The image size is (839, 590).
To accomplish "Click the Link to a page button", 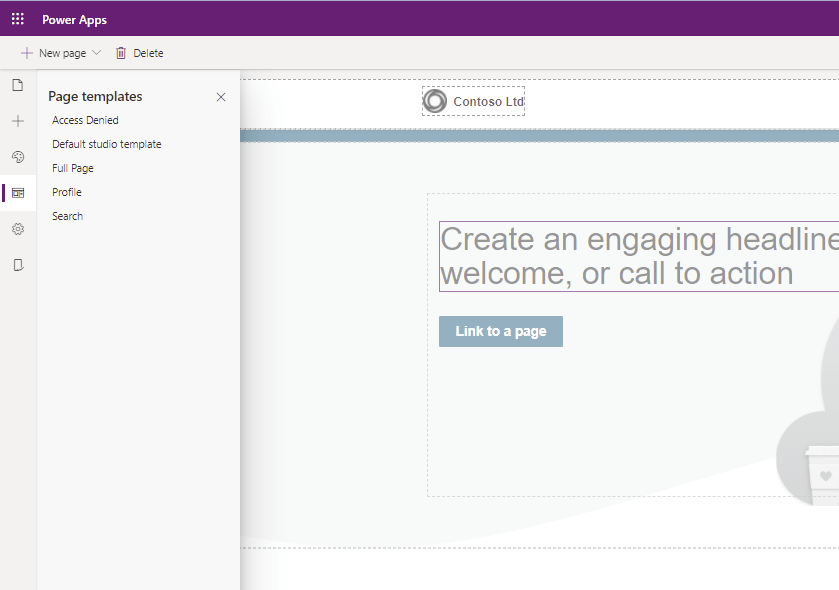I will click(501, 331).
